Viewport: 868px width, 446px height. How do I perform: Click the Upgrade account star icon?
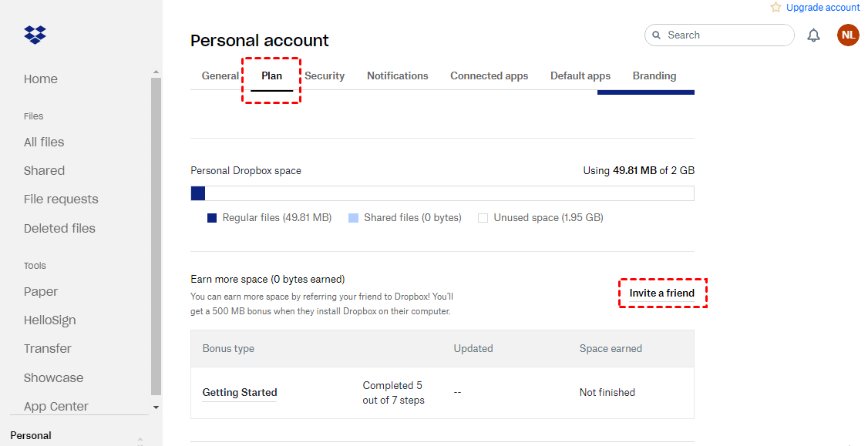point(776,7)
